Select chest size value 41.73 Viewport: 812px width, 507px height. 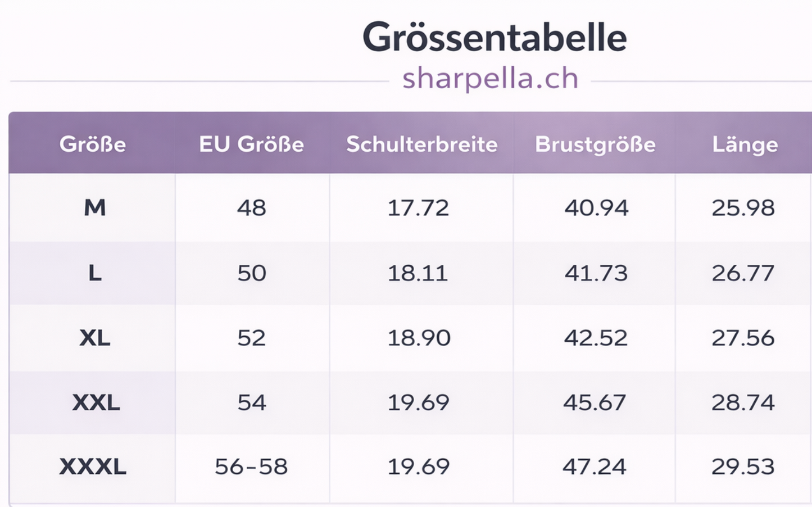(x=596, y=273)
